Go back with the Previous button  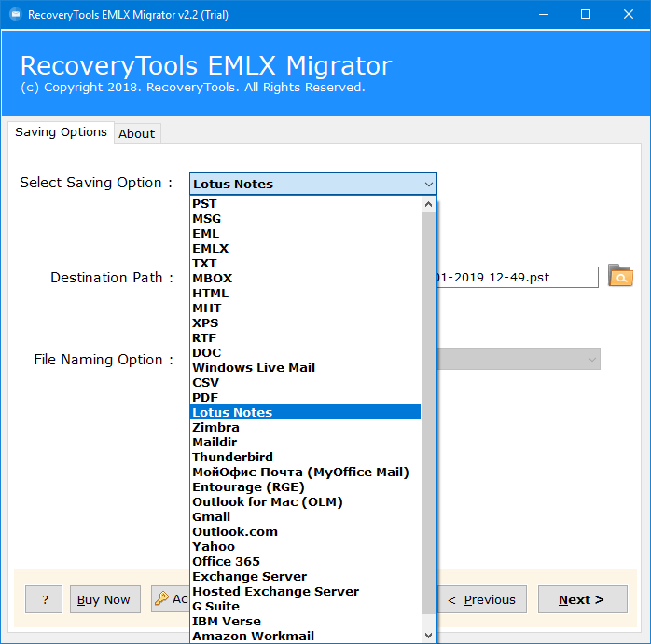pyautogui.click(x=481, y=599)
